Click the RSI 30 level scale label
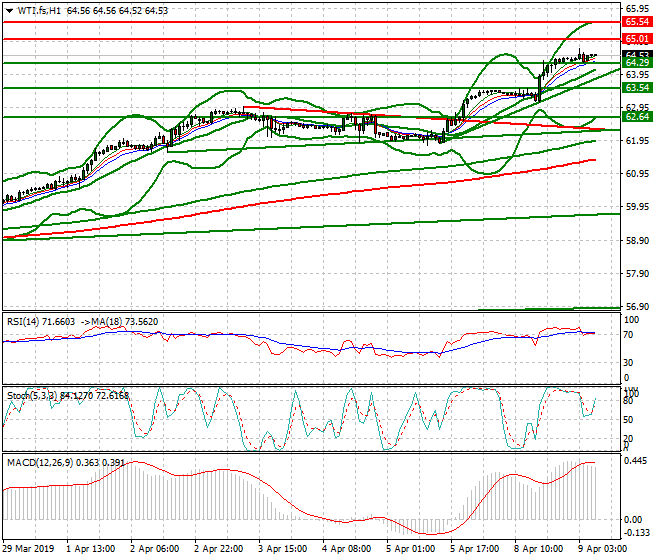 coord(628,363)
